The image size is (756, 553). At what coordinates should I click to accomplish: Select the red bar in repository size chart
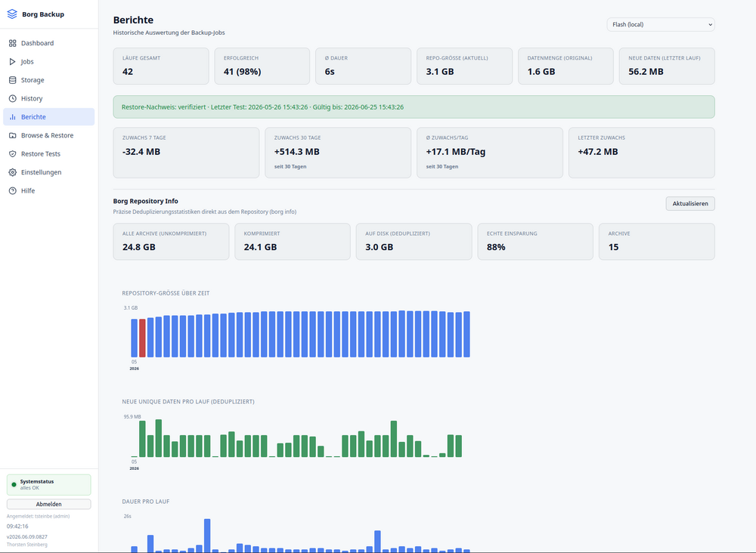point(142,338)
